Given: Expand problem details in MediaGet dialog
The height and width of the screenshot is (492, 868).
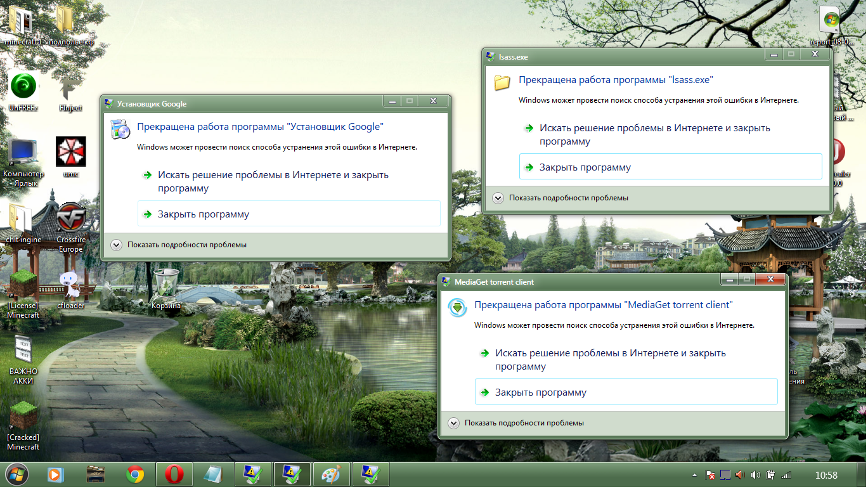Looking at the screenshot, I should pyautogui.click(x=516, y=423).
